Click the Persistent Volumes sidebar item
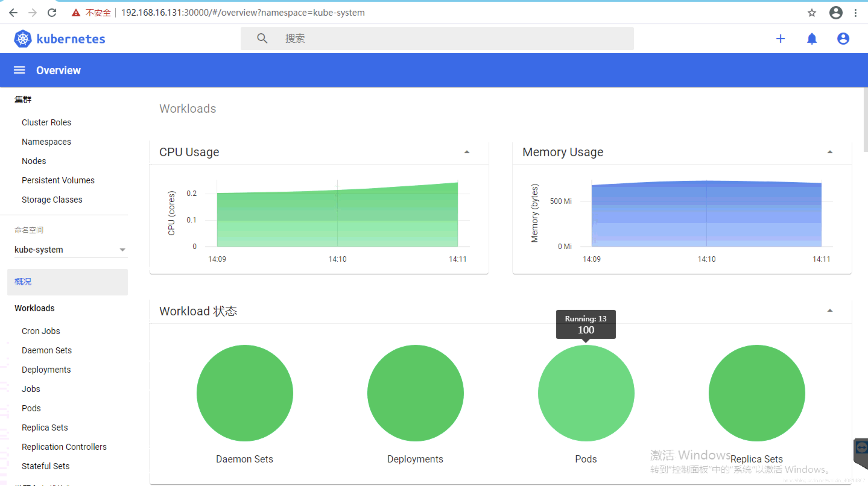Image resolution: width=868 pixels, height=486 pixels. tap(58, 180)
